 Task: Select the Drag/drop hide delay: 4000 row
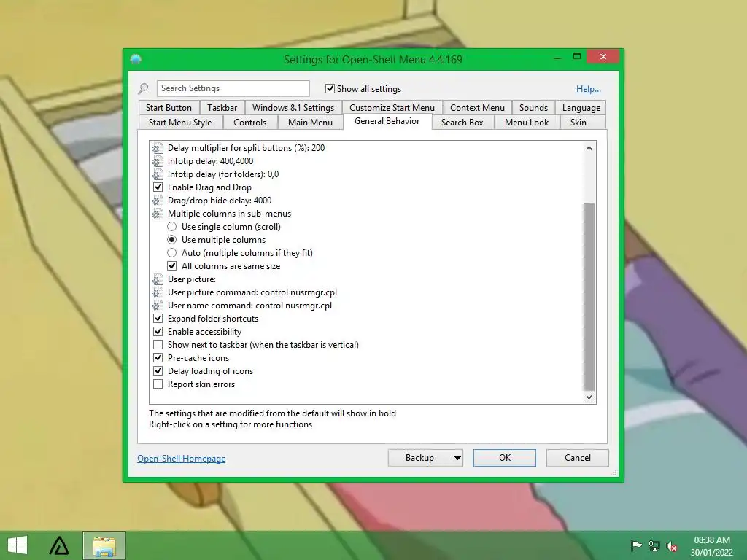(220, 201)
